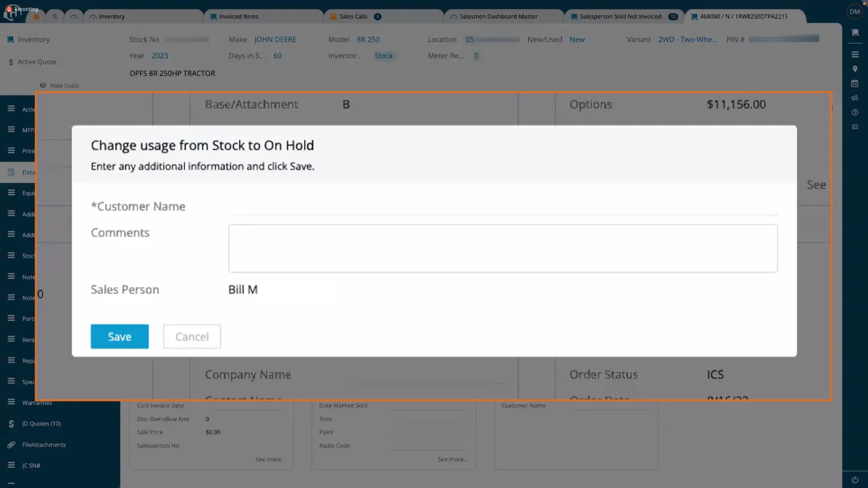Toggle Hide Costs eye icon

coord(43,86)
